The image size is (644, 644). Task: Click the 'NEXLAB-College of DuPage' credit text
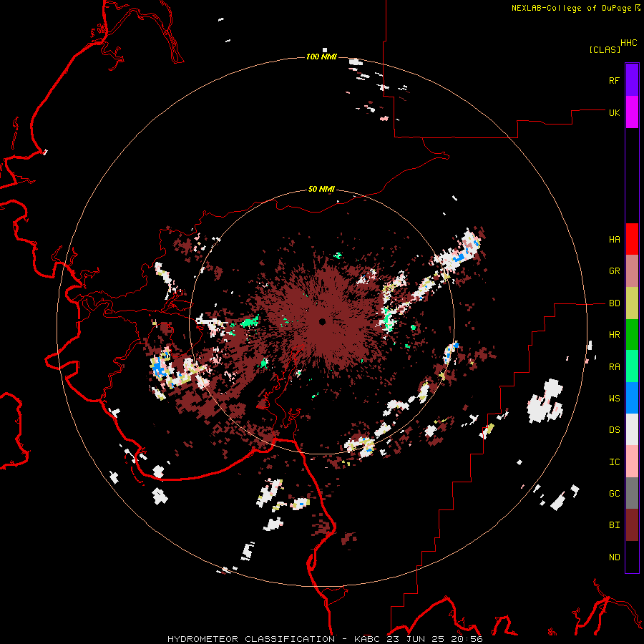tap(571, 8)
